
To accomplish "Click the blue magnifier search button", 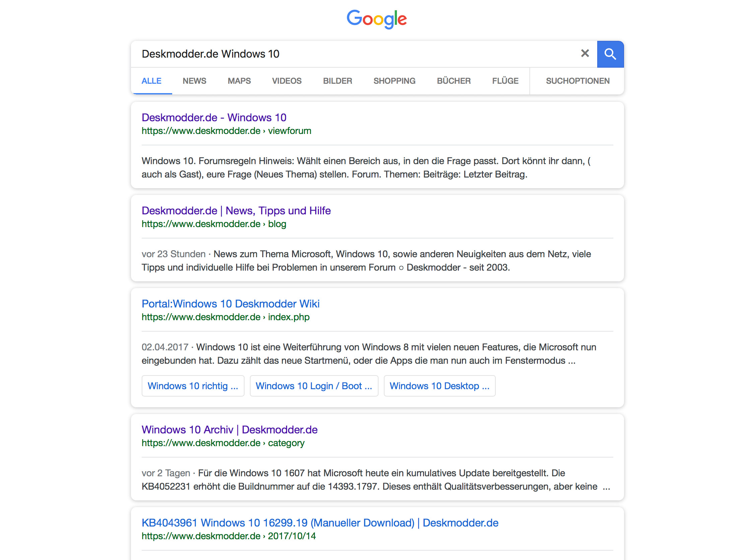I will [x=610, y=54].
